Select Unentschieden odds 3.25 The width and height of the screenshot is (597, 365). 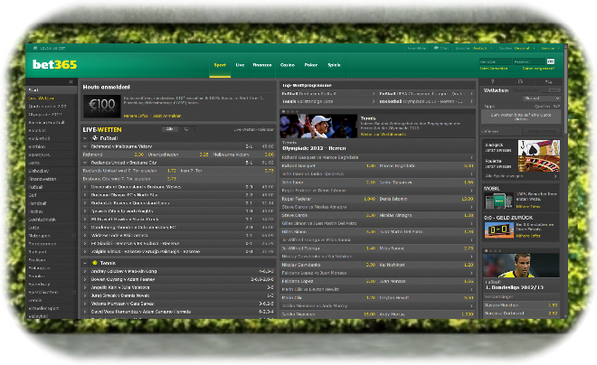204,155
